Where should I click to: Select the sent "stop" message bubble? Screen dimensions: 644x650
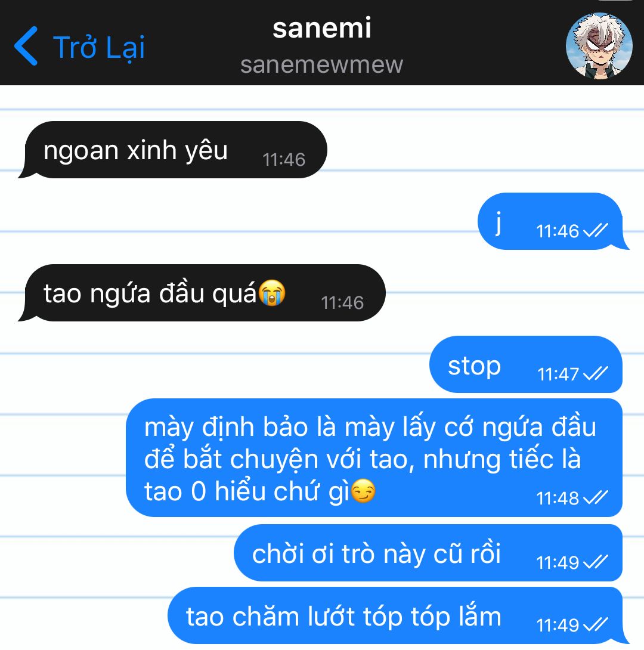526,364
